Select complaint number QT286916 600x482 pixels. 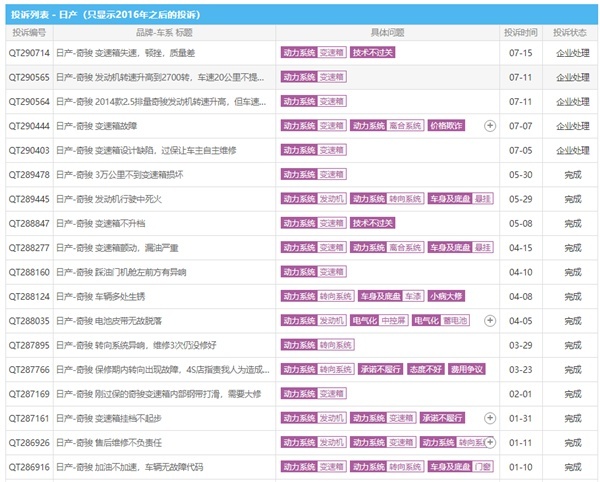click(29, 467)
